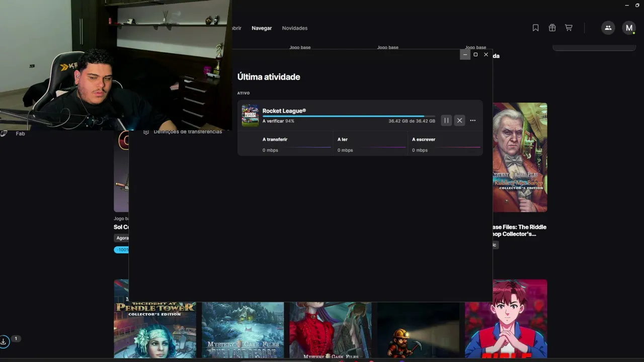Open the Riddle of Mrs. Bishop cover
644x362 pixels.
pyautogui.click(x=520, y=157)
